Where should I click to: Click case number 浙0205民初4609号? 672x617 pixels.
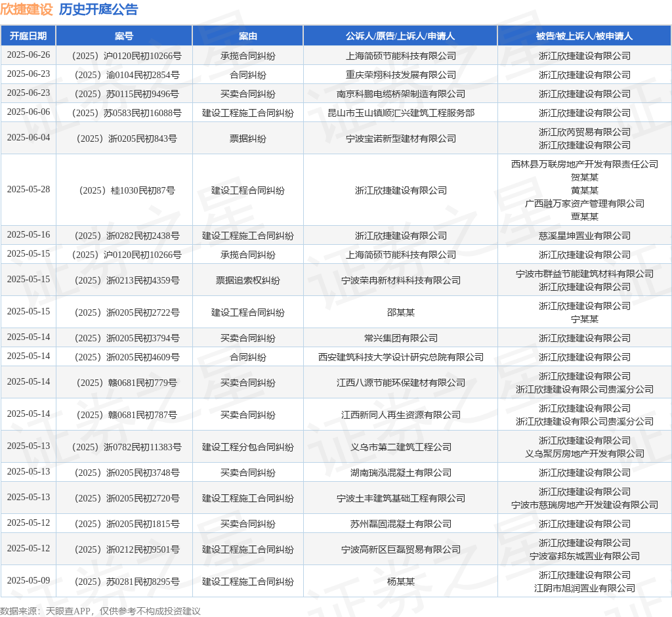(x=127, y=357)
